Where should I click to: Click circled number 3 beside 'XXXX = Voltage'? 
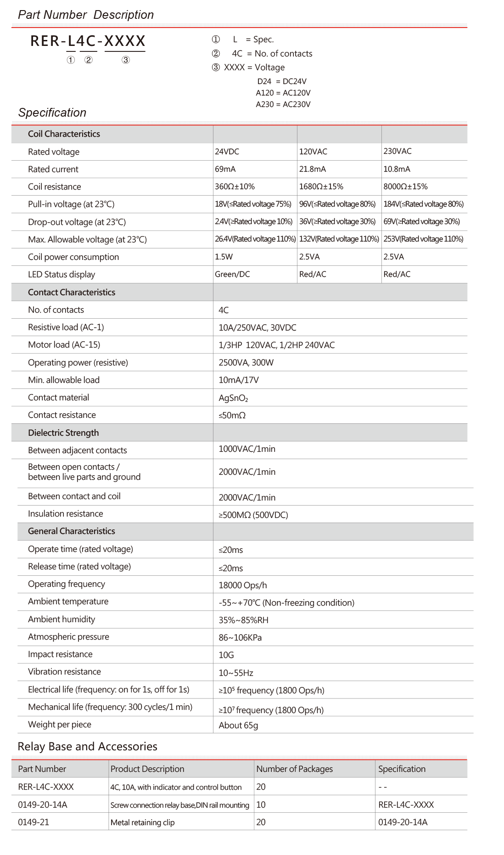pyautogui.click(x=216, y=67)
